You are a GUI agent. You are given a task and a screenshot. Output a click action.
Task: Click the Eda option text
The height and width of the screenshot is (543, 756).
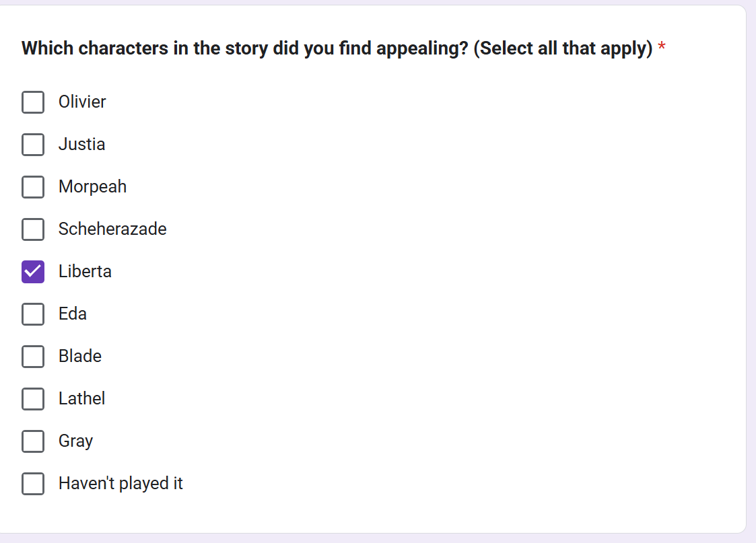pos(72,314)
